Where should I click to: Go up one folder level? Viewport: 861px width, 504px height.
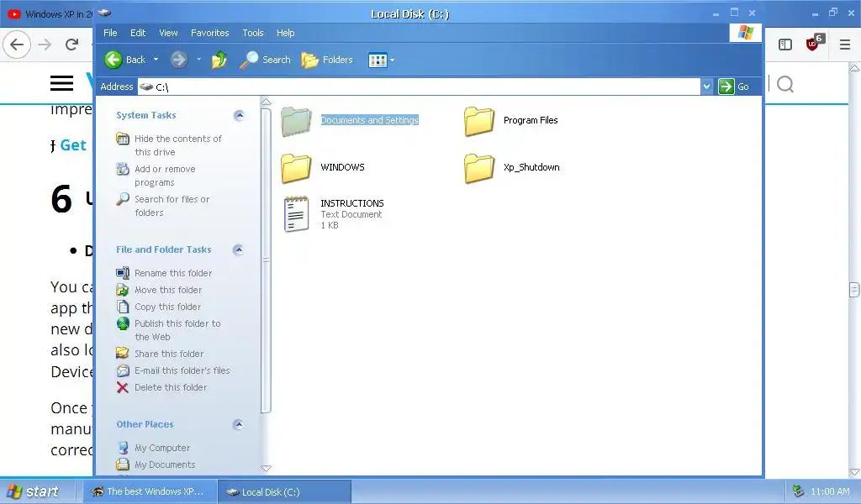pos(219,60)
